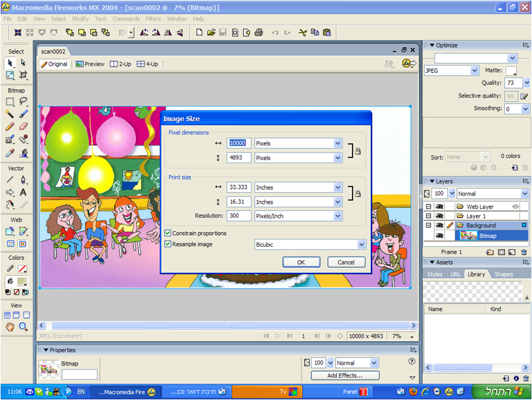Click the Matte color swatch
This screenshot has width=532, height=400.
coord(511,71)
